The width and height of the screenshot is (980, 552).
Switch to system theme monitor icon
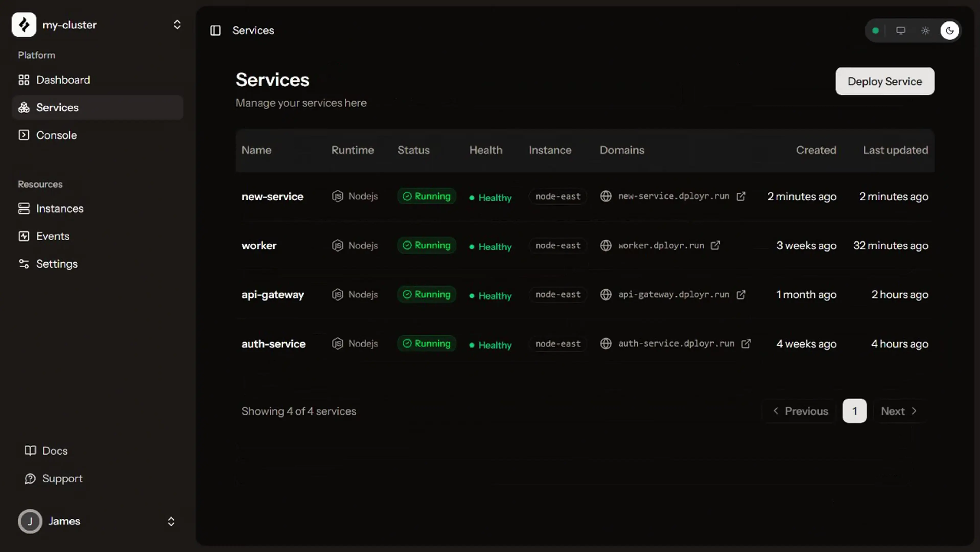tap(901, 30)
